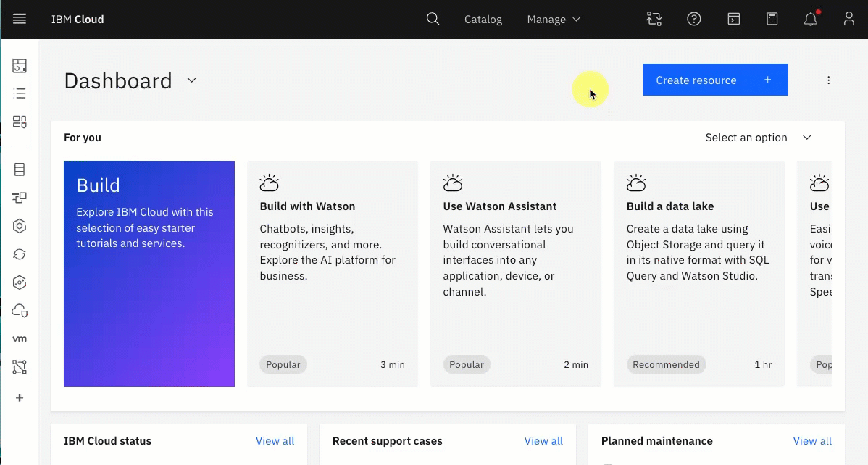Image resolution: width=868 pixels, height=465 pixels.
Task: Open the hamburger navigation menu
Action: click(x=20, y=19)
